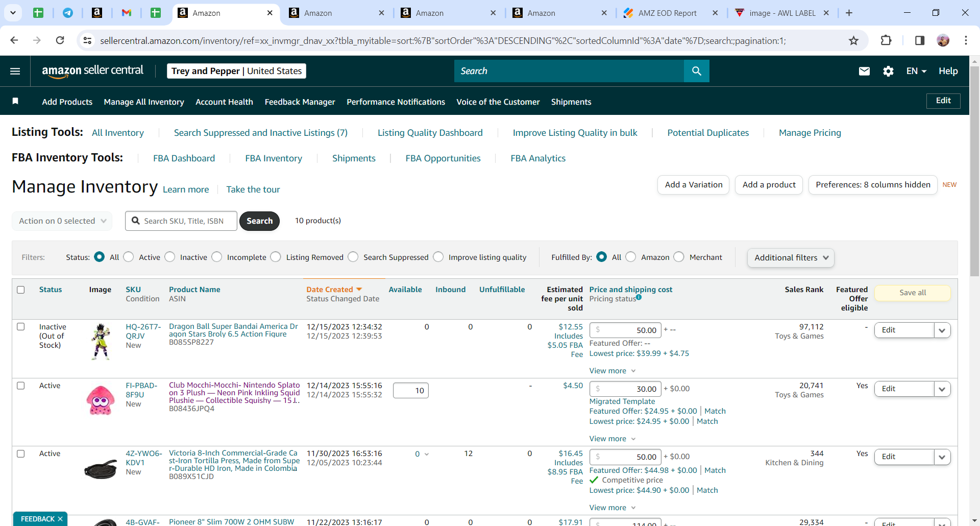Screen dimensions: 980x526
Task: Open the Seller Central hamburger menu
Action: tap(15, 71)
